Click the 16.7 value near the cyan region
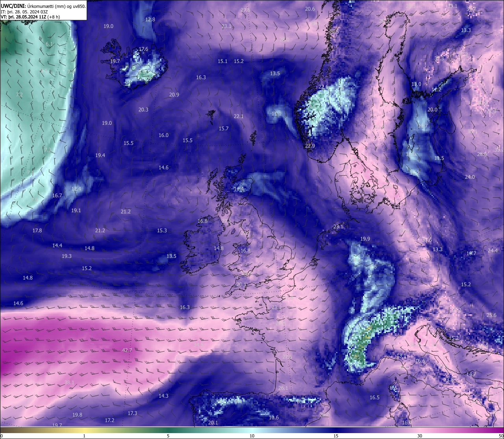The width and height of the screenshot is (504, 439). pyautogui.click(x=57, y=195)
